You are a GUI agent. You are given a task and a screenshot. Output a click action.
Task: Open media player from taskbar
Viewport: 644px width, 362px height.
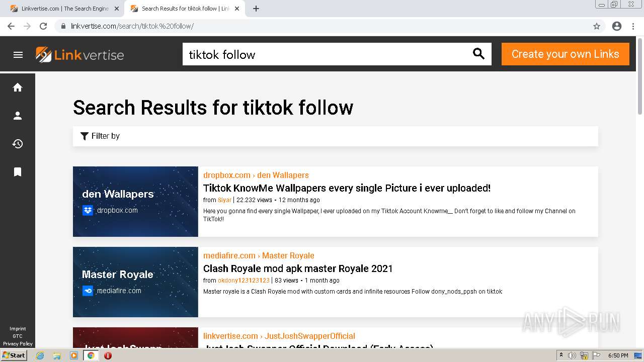(74, 355)
